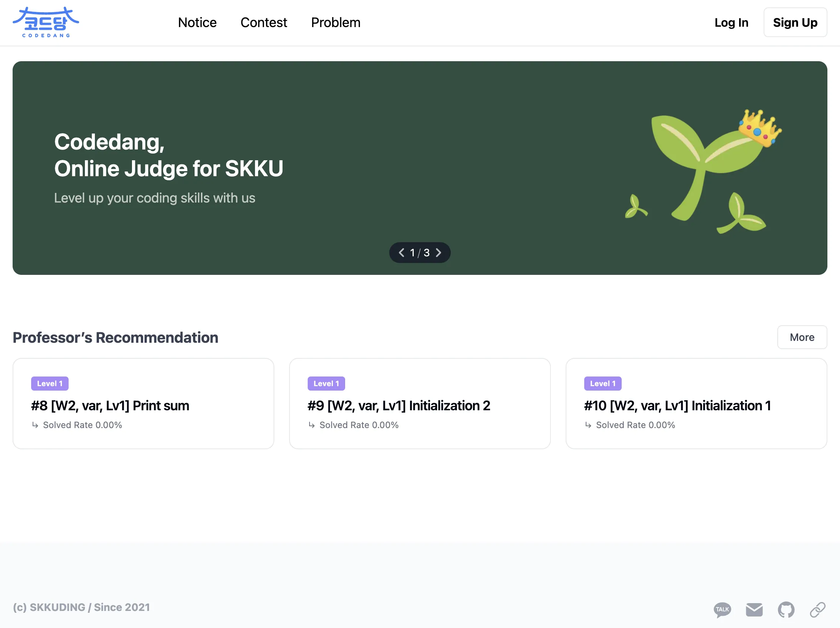Screen dimensions: 840x628
Task: Click the Log In button
Action: 731,22
